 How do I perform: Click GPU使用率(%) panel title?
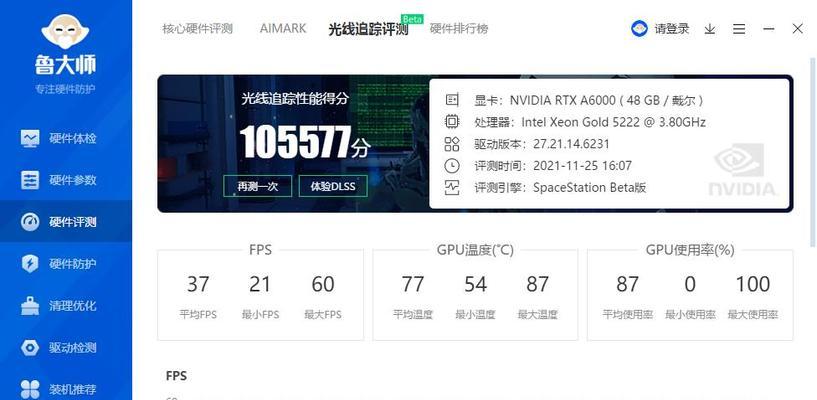[x=690, y=250]
